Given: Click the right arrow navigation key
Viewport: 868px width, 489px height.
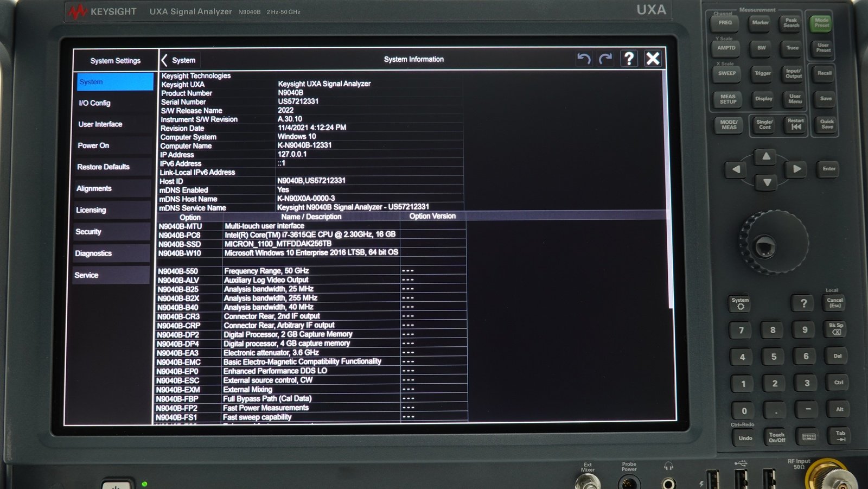Looking at the screenshot, I should pyautogui.click(x=797, y=169).
